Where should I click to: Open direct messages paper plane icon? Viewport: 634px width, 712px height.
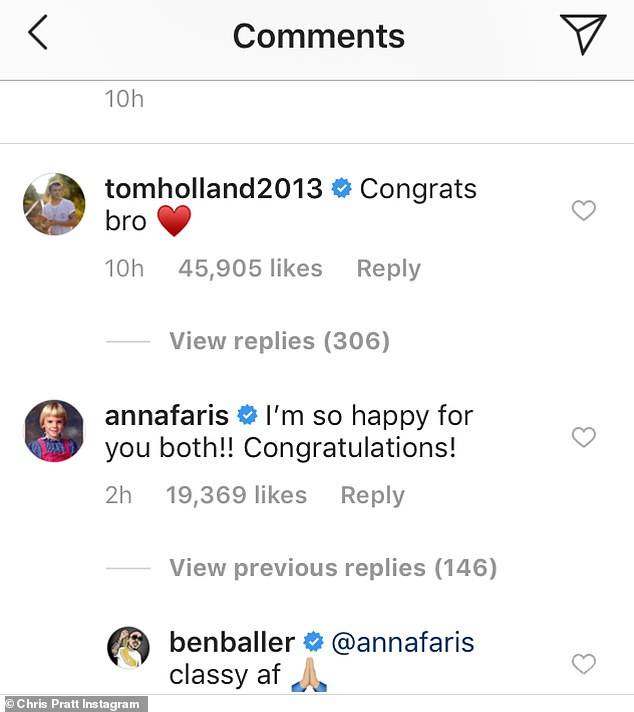point(582,34)
